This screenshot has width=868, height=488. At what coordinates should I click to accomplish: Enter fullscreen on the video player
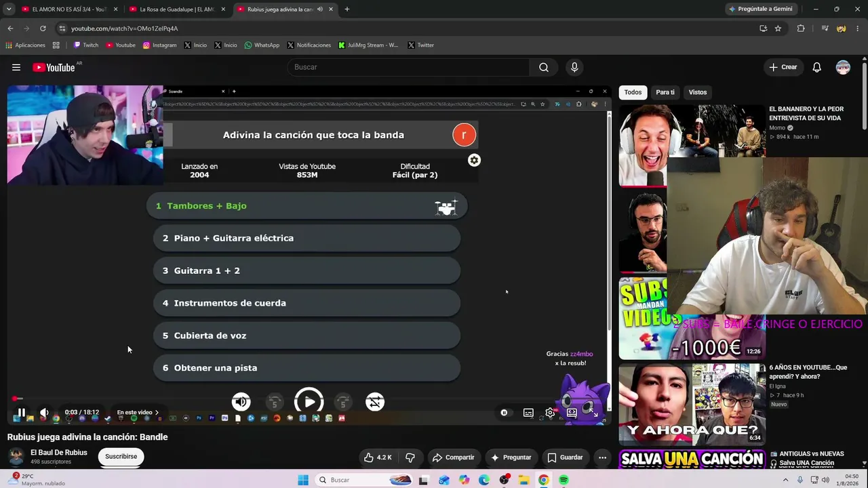[x=593, y=412]
